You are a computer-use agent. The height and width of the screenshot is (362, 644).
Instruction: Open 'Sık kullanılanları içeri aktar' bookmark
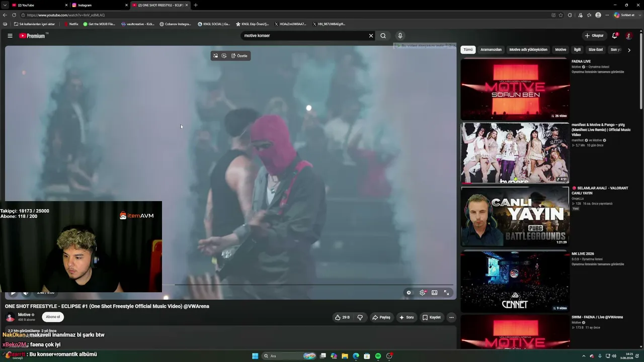pos(33,24)
